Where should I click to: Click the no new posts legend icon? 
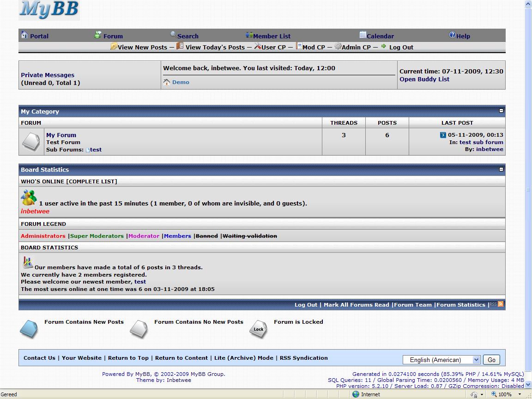coord(139,329)
